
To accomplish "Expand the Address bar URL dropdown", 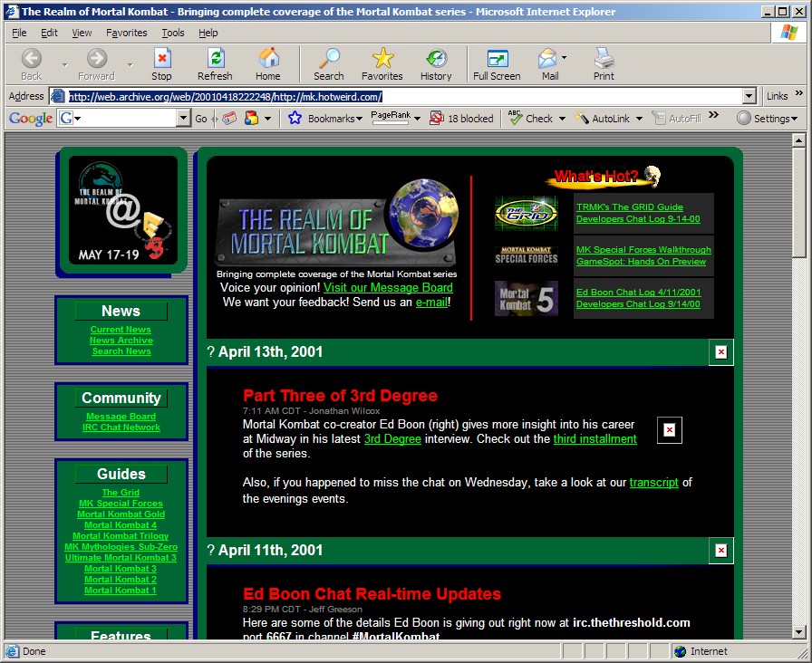I will (x=749, y=96).
